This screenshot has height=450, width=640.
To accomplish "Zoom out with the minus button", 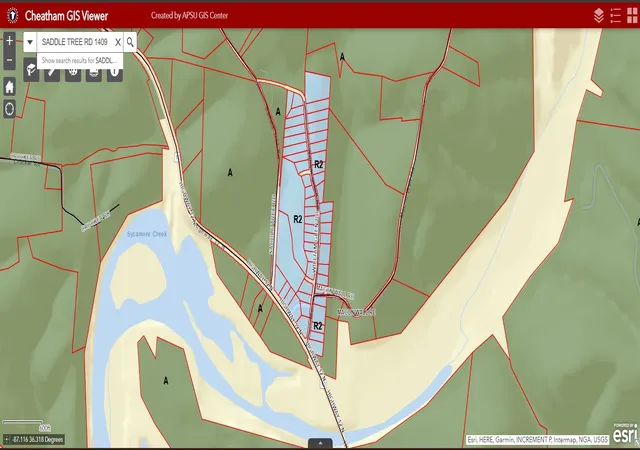I will [x=9, y=60].
